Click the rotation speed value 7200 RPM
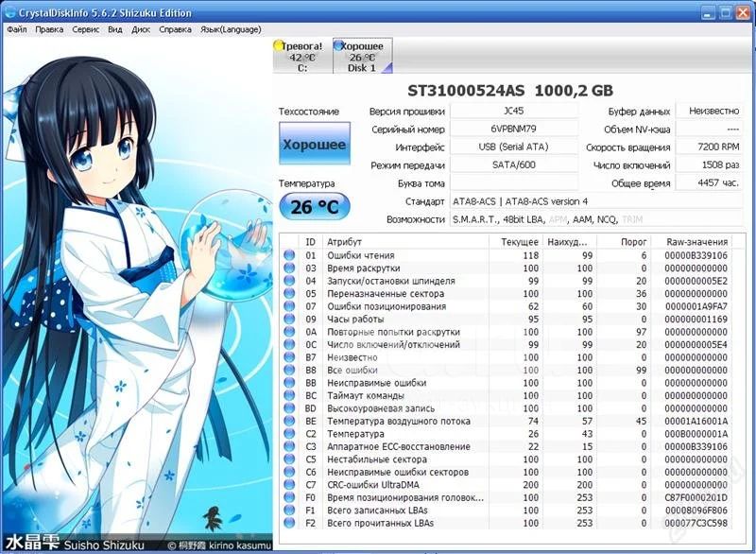The height and width of the screenshot is (554, 756). pyautogui.click(x=710, y=147)
